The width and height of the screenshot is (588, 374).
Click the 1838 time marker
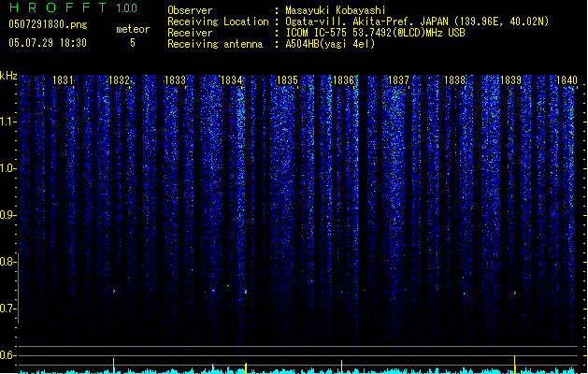(454, 80)
